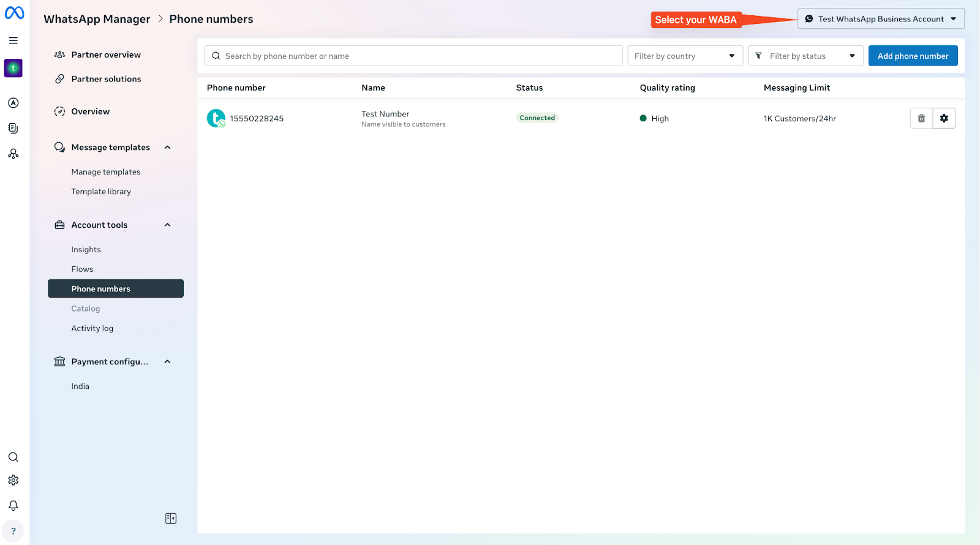
Task: Click the Messaging Limit column header
Action: (x=796, y=88)
